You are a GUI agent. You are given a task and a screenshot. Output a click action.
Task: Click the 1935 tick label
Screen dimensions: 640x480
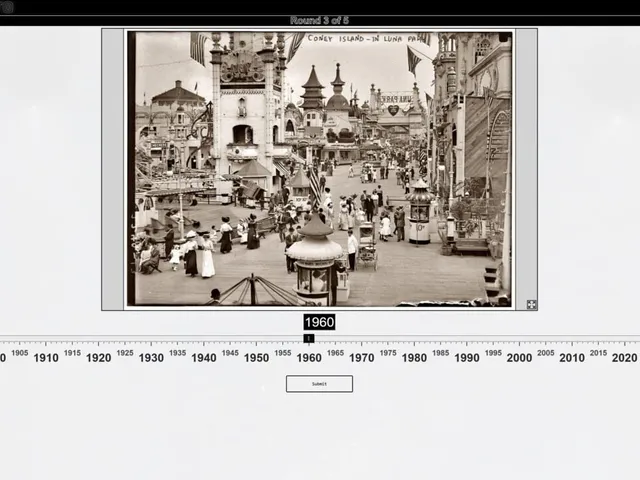pyautogui.click(x=178, y=353)
